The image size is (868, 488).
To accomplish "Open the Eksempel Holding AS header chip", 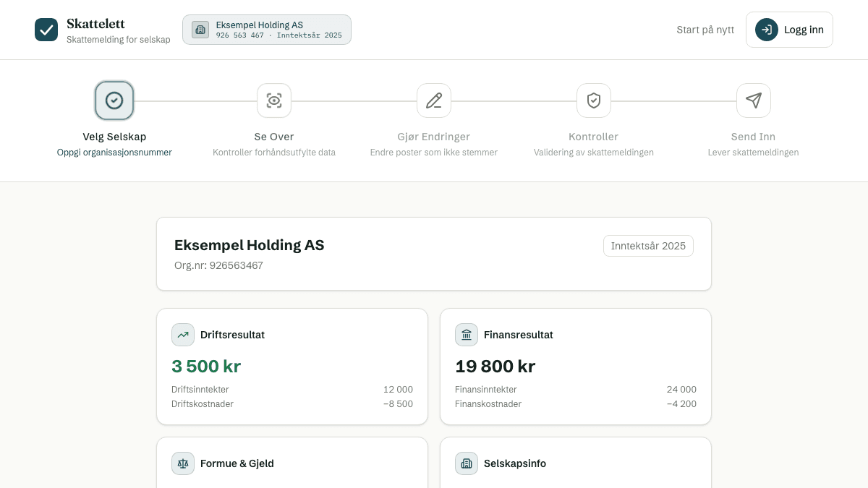I will click(x=267, y=30).
